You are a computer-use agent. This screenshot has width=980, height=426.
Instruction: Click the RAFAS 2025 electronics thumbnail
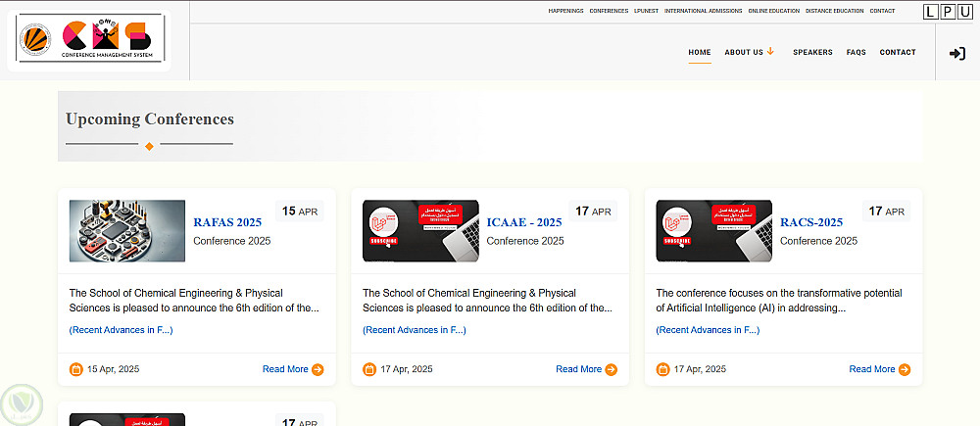click(x=126, y=230)
